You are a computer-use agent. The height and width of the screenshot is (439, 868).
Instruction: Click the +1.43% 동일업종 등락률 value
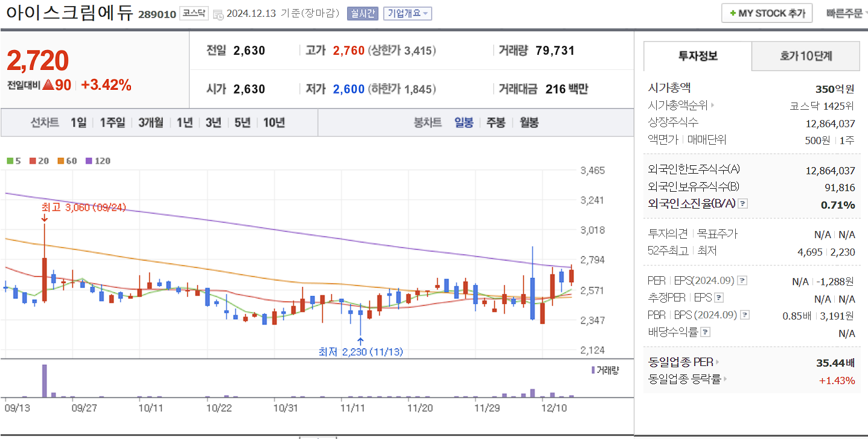pyautogui.click(x=837, y=381)
